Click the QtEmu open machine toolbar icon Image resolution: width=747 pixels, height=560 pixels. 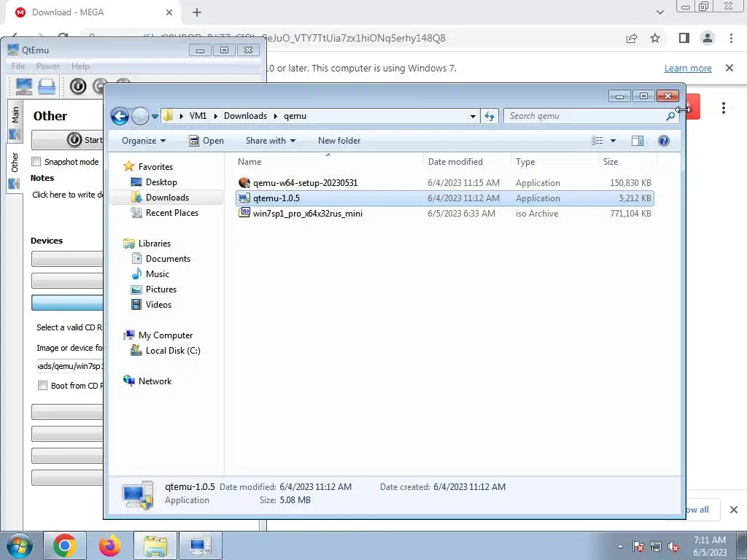(47, 86)
